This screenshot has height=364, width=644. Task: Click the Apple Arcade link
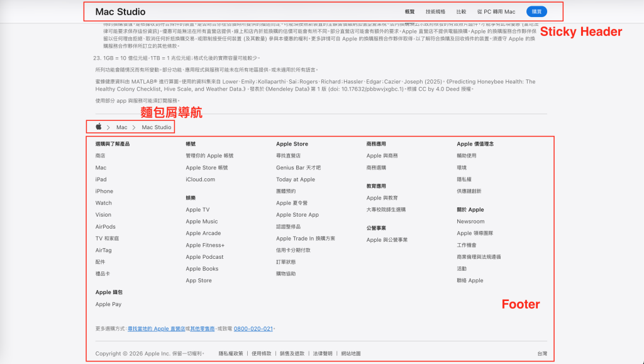click(x=203, y=233)
